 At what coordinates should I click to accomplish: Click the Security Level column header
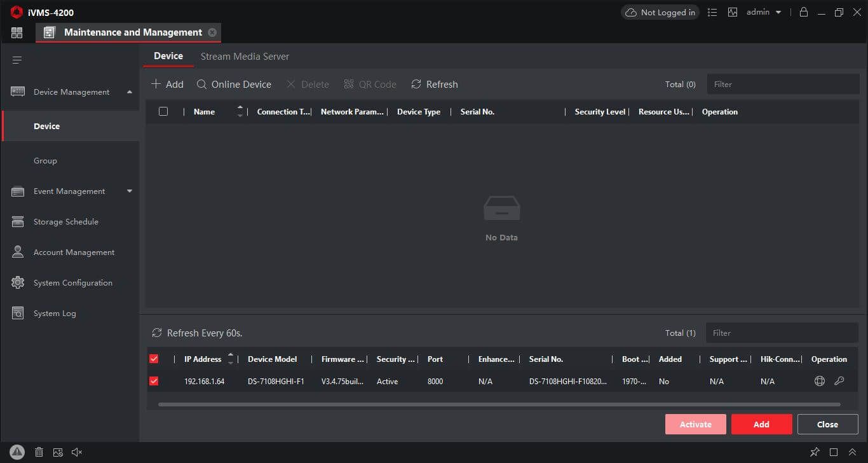coord(600,112)
